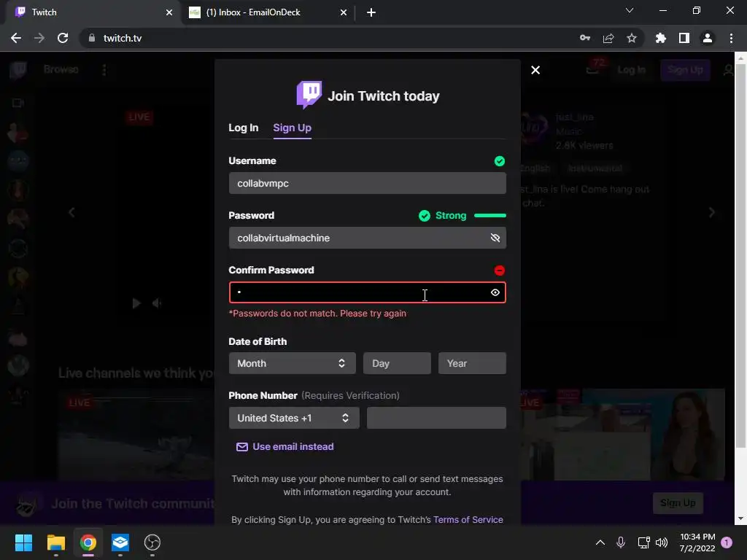The image size is (747, 560).
Task: Show previous featured stream carousel arrow
Action: tap(72, 212)
